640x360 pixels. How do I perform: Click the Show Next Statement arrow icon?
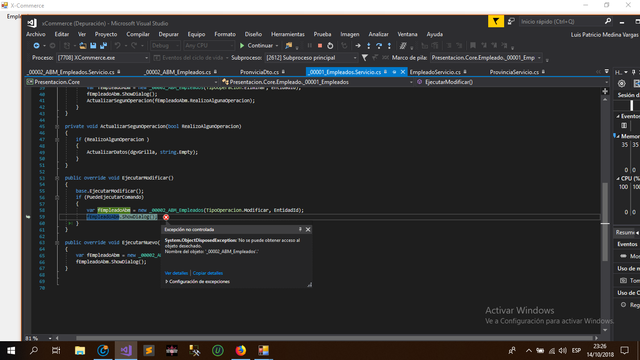tap(358, 46)
